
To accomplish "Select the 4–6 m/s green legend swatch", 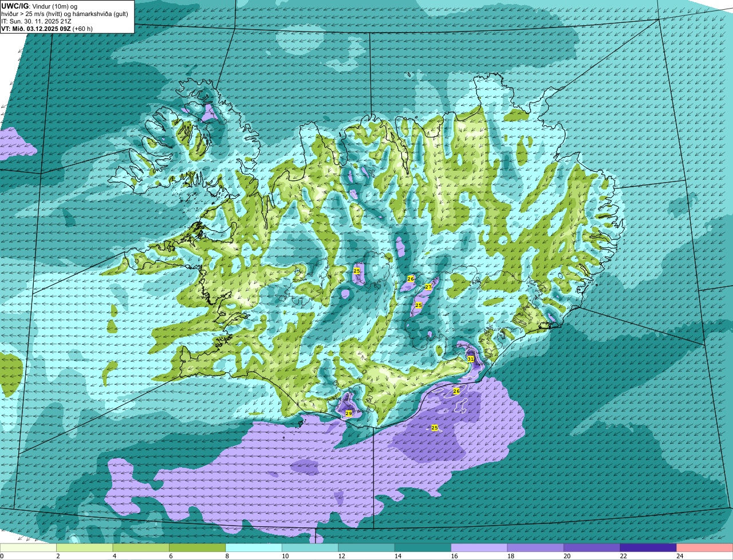I will point(142,548).
